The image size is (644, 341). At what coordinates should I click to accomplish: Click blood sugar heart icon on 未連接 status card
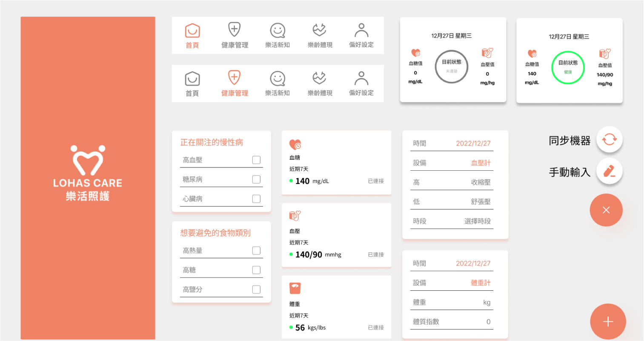(x=416, y=53)
